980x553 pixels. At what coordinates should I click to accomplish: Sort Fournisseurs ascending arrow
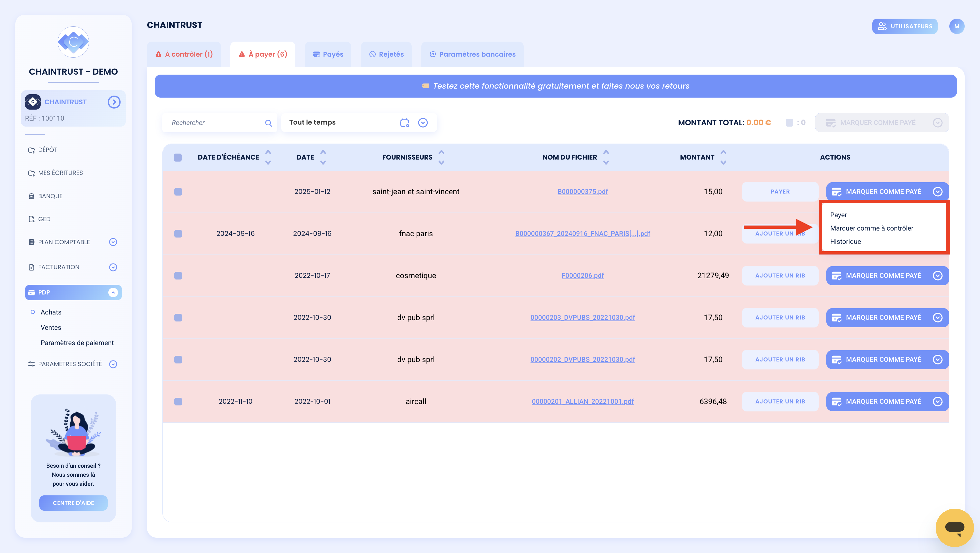coord(441,152)
